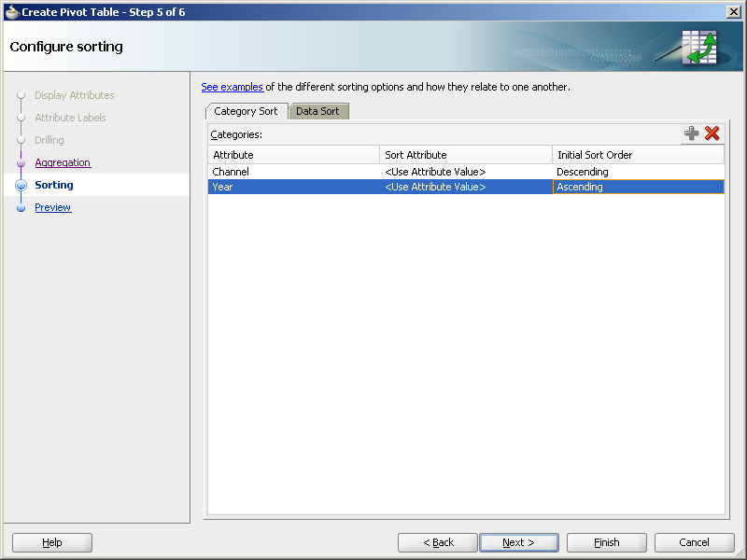Open the Ascending sort order dropdown for Year
The height and width of the screenshot is (560, 747).
click(x=638, y=187)
